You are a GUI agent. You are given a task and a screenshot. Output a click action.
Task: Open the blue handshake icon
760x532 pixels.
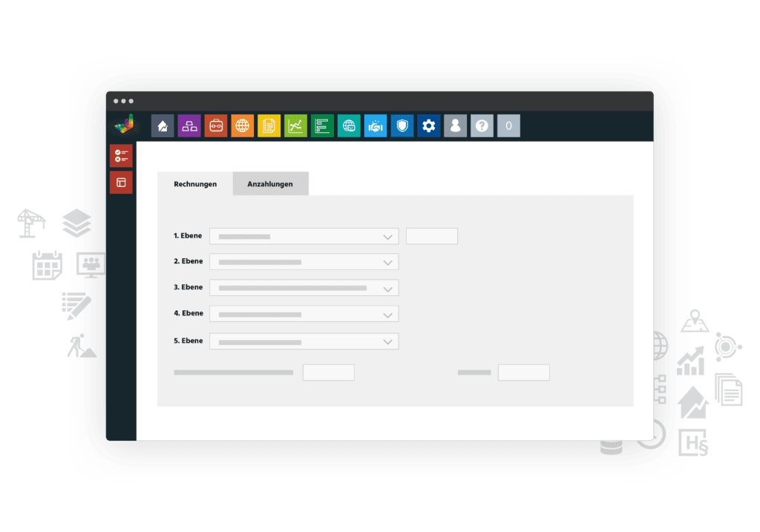pyautogui.click(x=376, y=126)
